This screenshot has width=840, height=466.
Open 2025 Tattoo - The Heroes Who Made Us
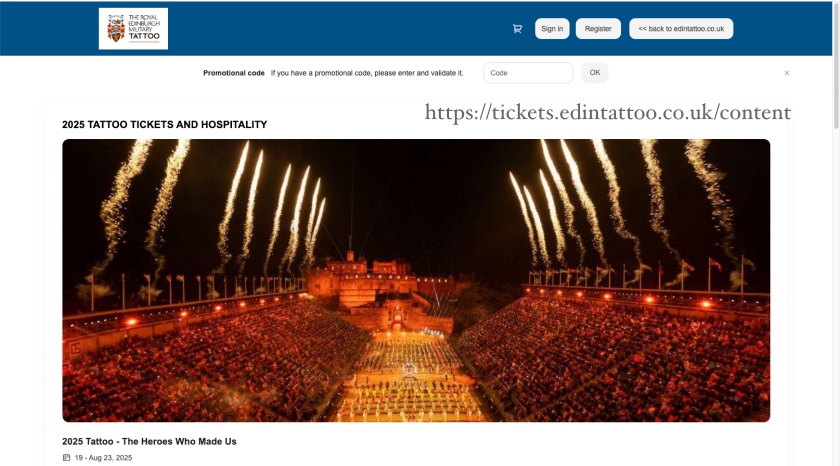149,441
